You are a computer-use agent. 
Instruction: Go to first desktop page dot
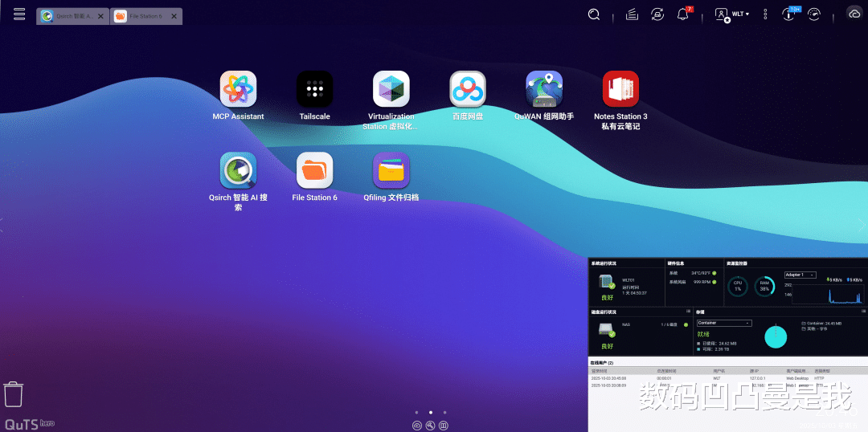point(417,412)
